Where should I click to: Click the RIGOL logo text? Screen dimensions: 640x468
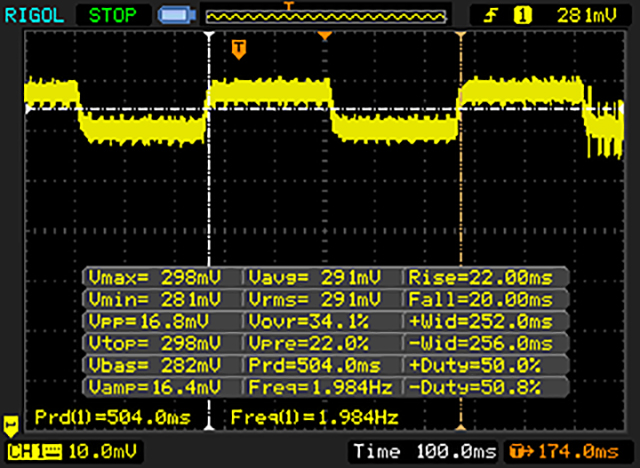(34, 16)
